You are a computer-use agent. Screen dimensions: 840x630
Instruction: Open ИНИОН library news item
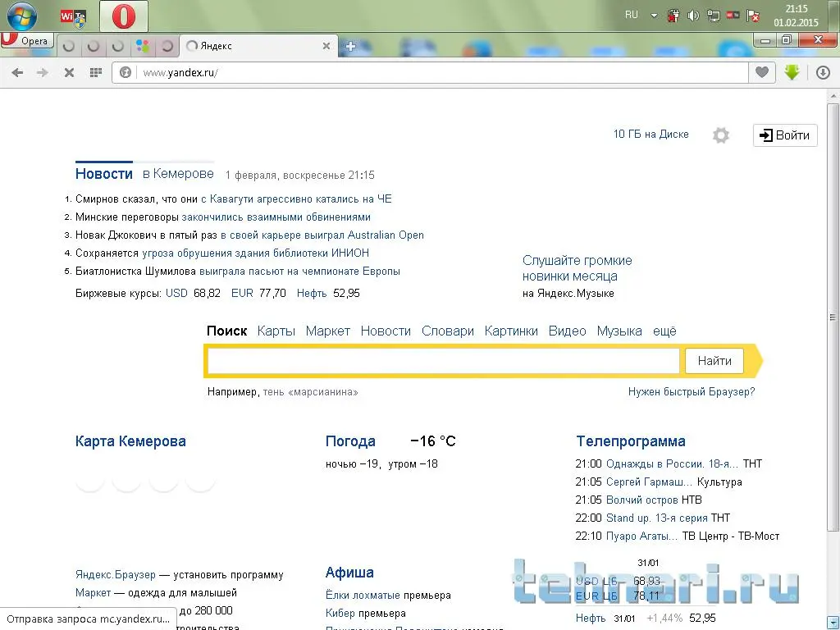tap(222, 253)
